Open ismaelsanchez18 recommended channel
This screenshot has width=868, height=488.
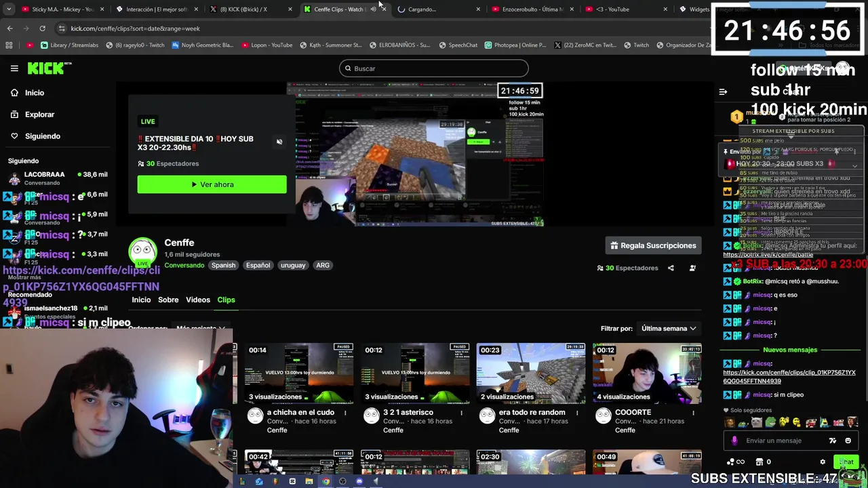(58, 312)
